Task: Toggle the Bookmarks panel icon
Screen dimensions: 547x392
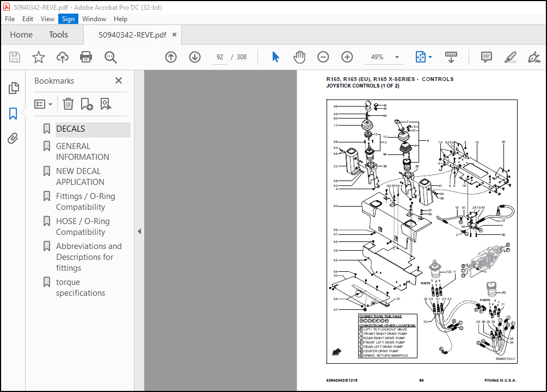Action: coord(13,114)
